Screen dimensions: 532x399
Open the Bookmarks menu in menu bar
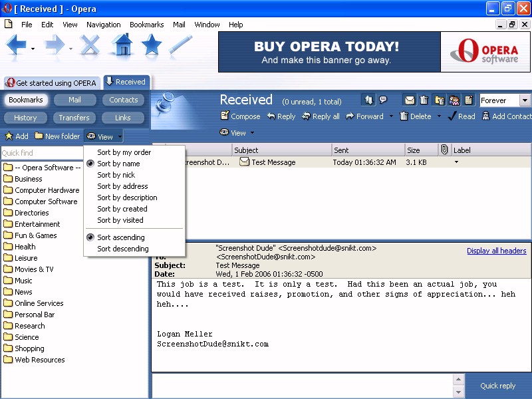point(146,25)
